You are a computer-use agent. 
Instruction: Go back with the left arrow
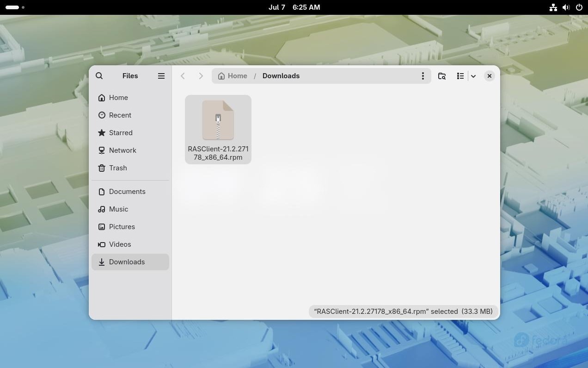pos(183,76)
